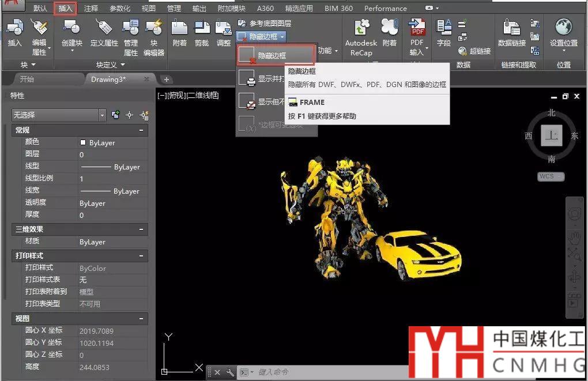
Task: Collapse the 打印样式 section
Action: pos(141,255)
